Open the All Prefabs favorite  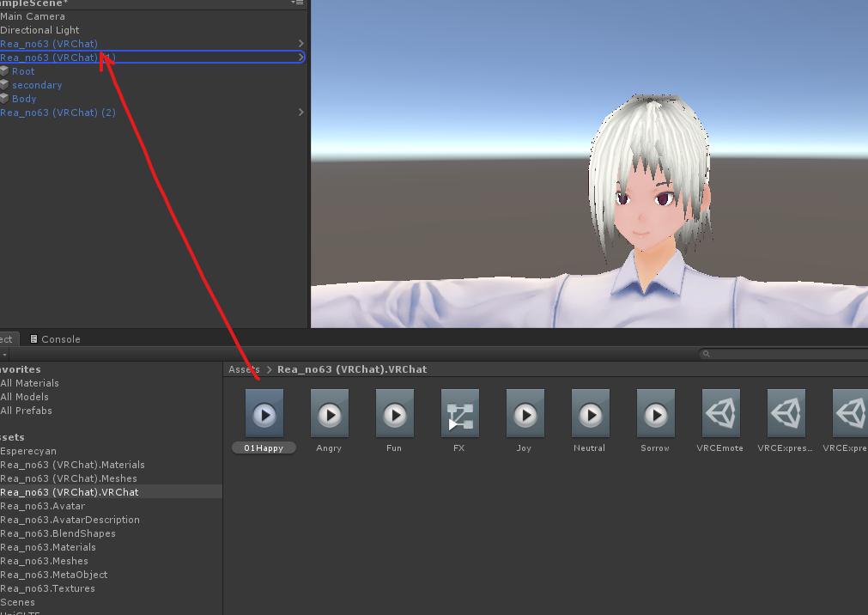[26, 411]
